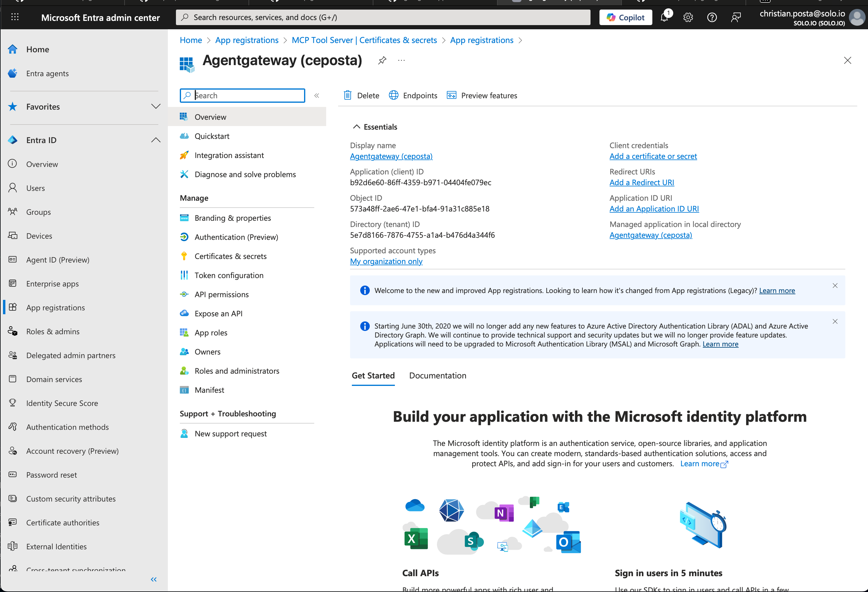Collapse the Entra ID section
The width and height of the screenshot is (868, 592).
156,140
